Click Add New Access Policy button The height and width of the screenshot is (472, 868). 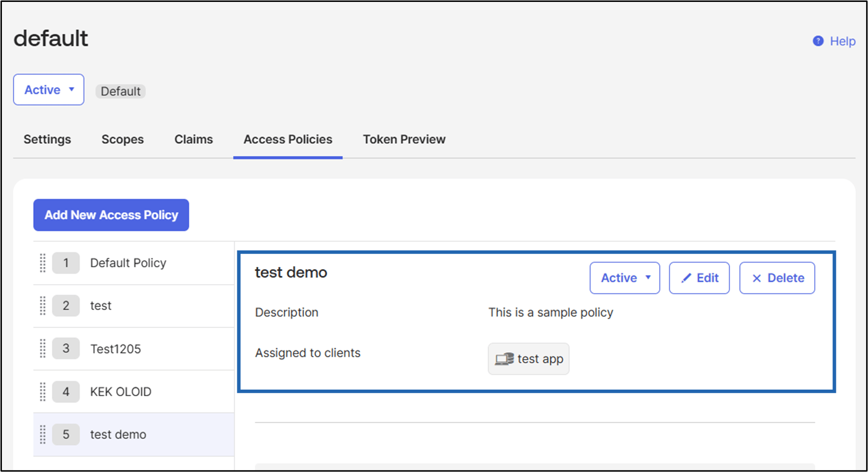pyautogui.click(x=111, y=215)
